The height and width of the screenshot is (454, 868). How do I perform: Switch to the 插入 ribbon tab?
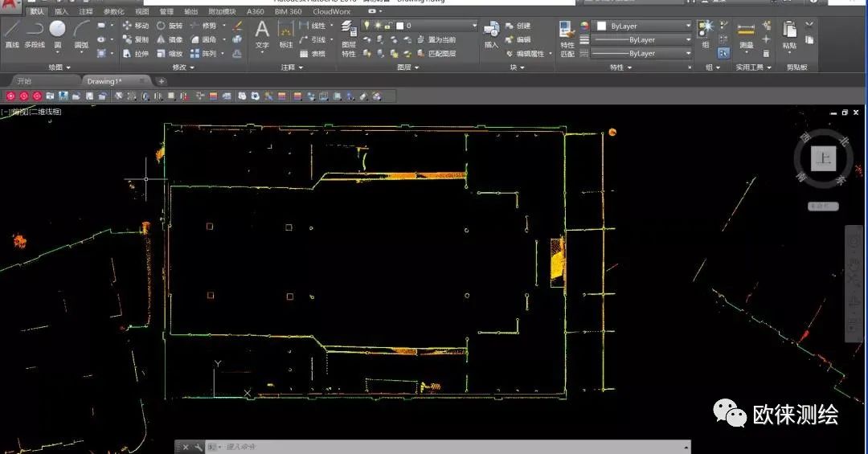(x=61, y=11)
